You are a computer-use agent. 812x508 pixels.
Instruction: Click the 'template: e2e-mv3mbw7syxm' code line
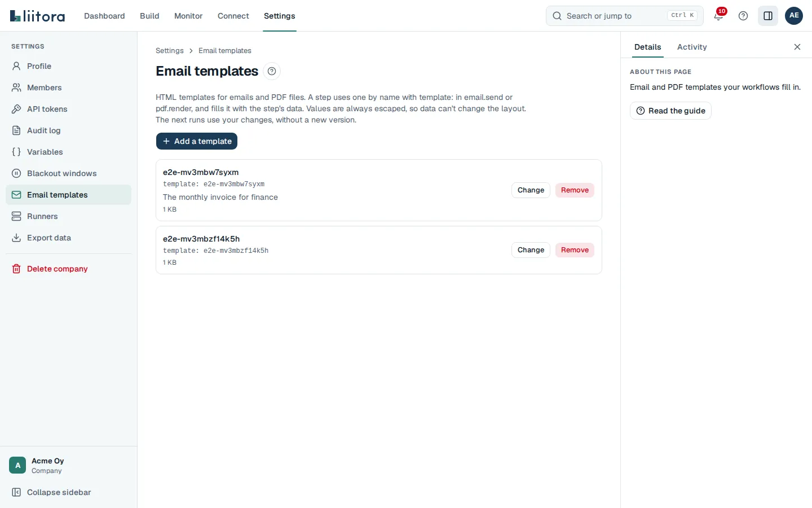[214, 184]
